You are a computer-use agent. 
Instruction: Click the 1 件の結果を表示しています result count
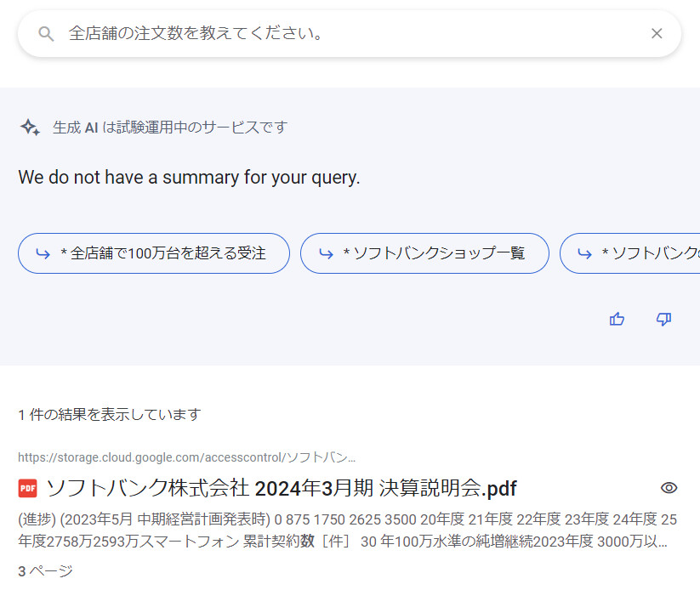pos(110,415)
